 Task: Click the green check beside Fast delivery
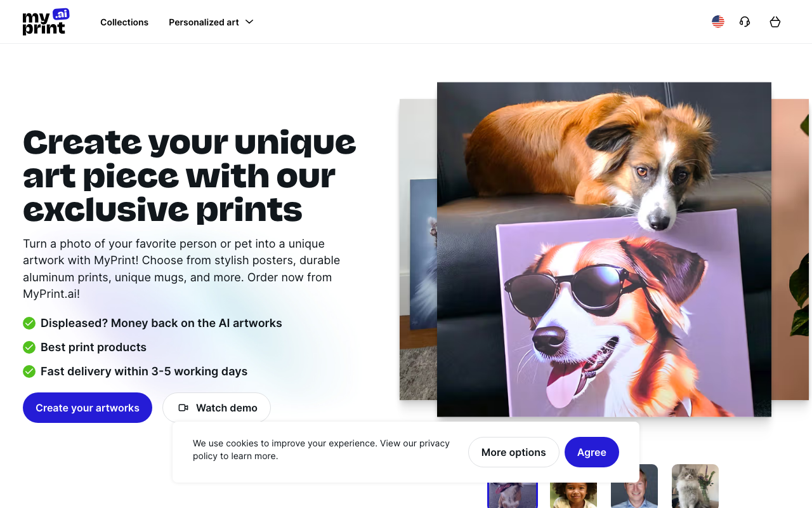pos(29,371)
